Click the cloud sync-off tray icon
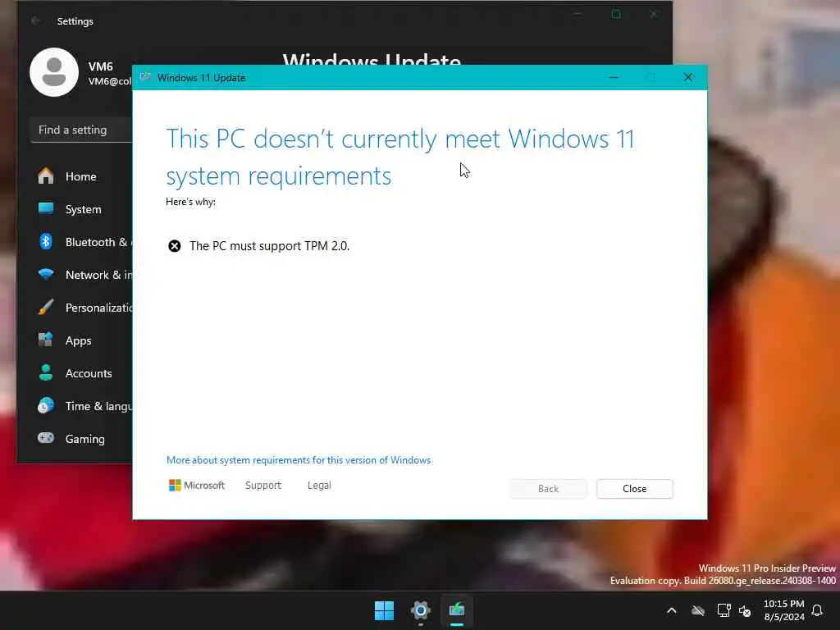 698,610
